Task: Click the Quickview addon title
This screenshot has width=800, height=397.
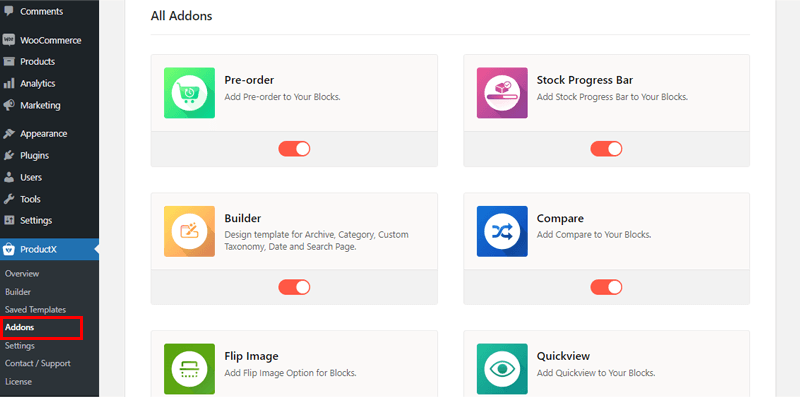Action: [563, 356]
